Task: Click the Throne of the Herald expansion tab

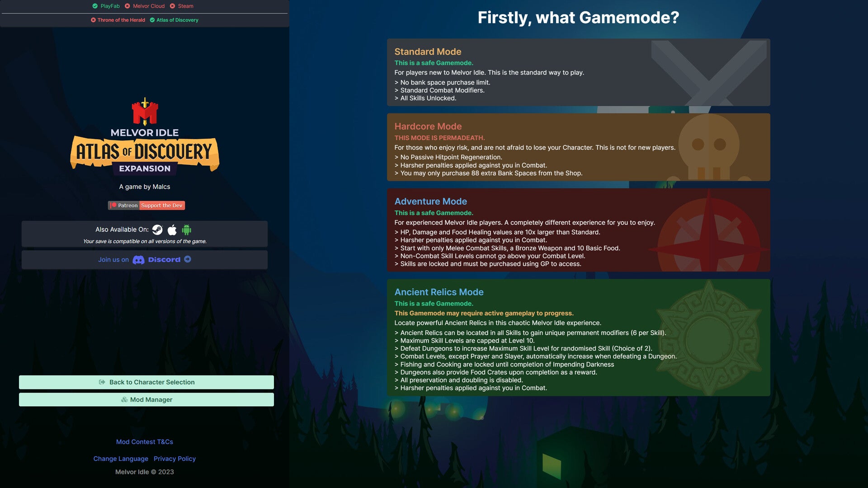Action: [x=119, y=20]
